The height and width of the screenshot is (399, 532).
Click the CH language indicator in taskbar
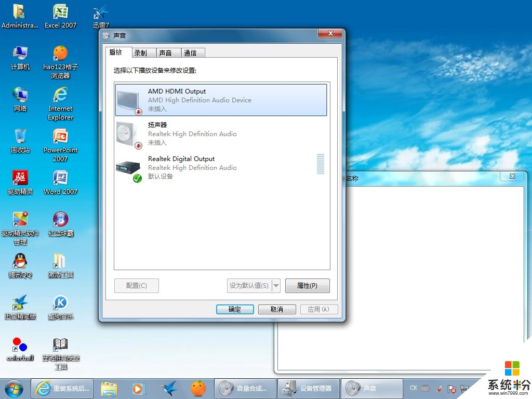coord(413,388)
